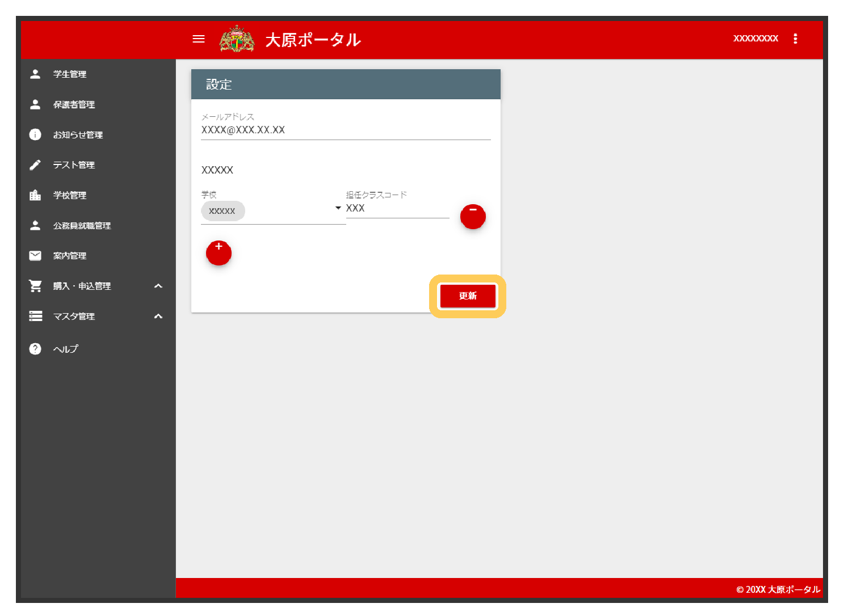The image size is (844, 616).
Task: Click the info icon beside お知らせ管理
Action: pyautogui.click(x=35, y=134)
